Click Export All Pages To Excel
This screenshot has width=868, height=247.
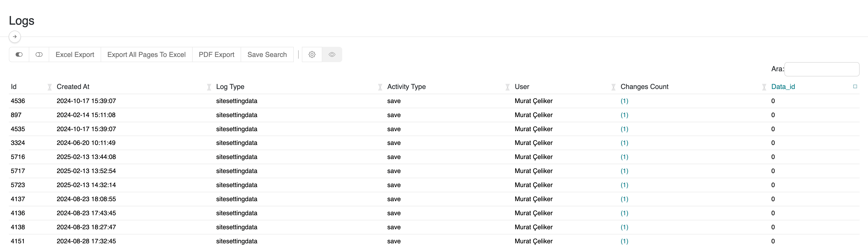147,54
